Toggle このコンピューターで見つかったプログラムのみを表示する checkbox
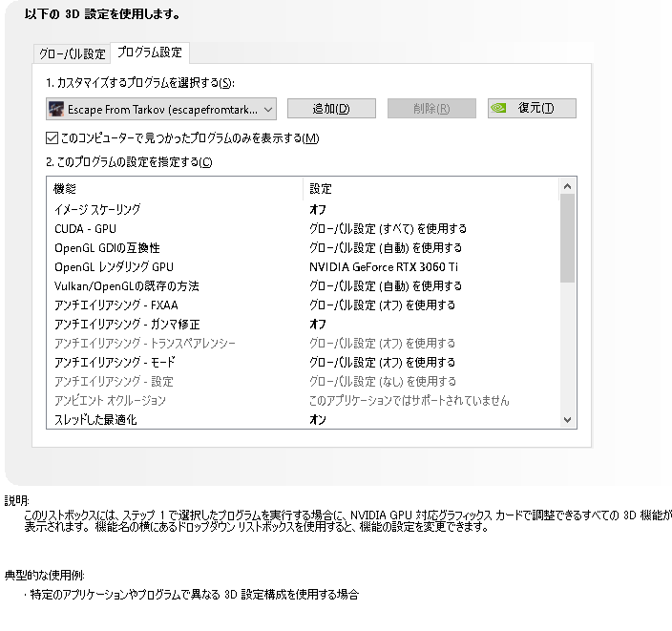Image resolution: width=672 pixels, height=631 pixels. (x=52, y=138)
